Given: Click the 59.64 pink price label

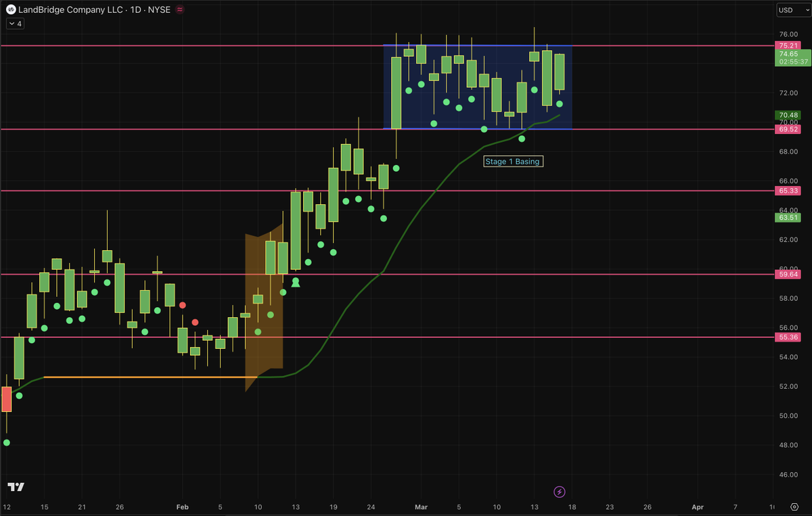Looking at the screenshot, I should tap(789, 274).
